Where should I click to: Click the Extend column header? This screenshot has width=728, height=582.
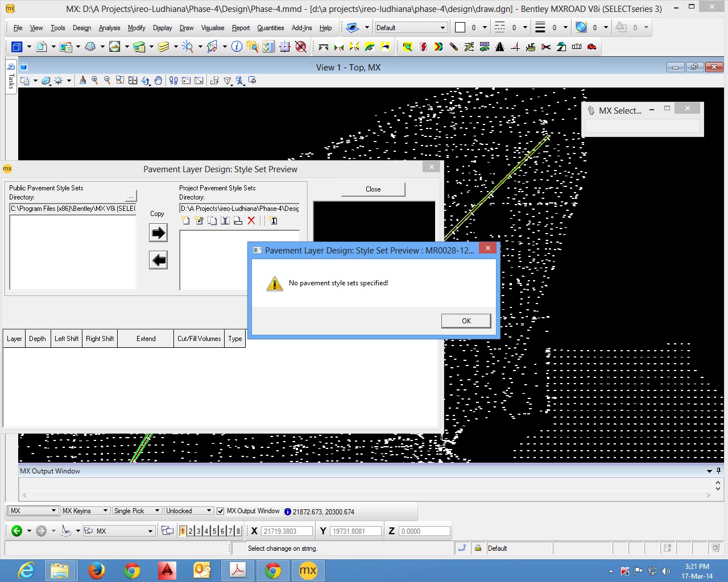(146, 339)
